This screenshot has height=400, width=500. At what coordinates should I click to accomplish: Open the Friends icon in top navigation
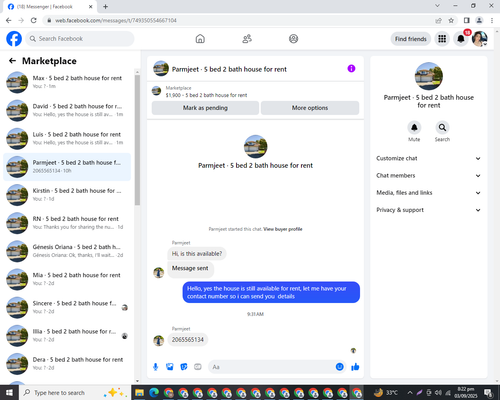(x=247, y=39)
